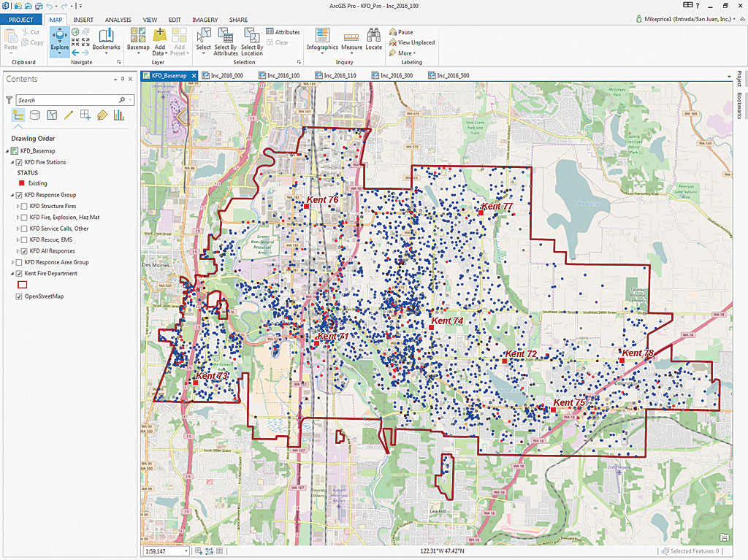
Task: Open the Project side pane tab
Action: click(x=739, y=79)
